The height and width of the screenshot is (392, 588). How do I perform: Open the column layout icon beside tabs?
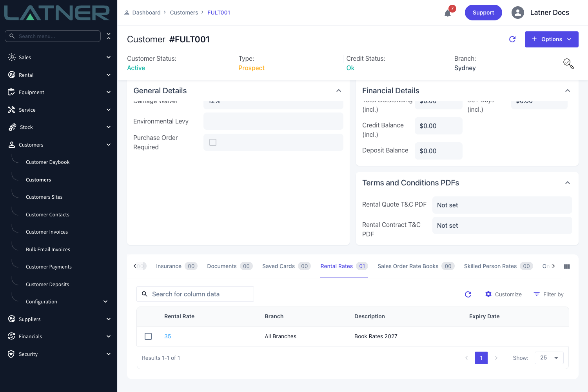pos(567,267)
